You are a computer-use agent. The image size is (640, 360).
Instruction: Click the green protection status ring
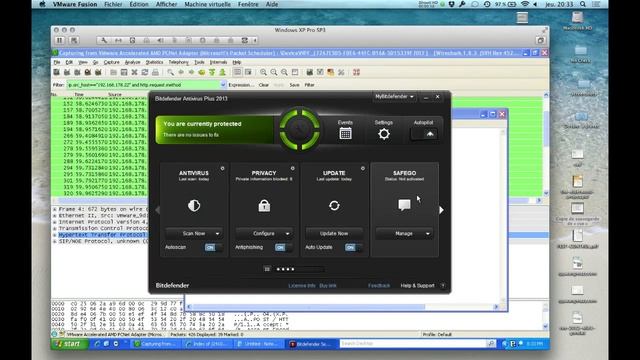(300, 129)
